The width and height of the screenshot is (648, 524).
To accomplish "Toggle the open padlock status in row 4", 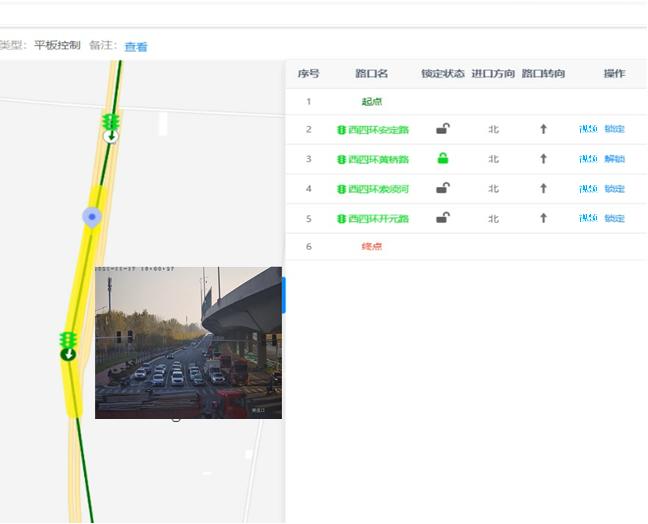I will (442, 187).
